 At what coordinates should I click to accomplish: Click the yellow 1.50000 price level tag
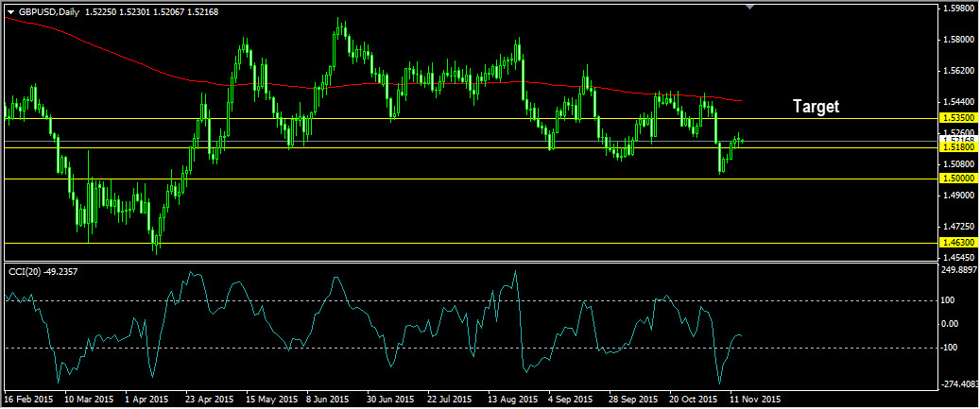[955, 179]
